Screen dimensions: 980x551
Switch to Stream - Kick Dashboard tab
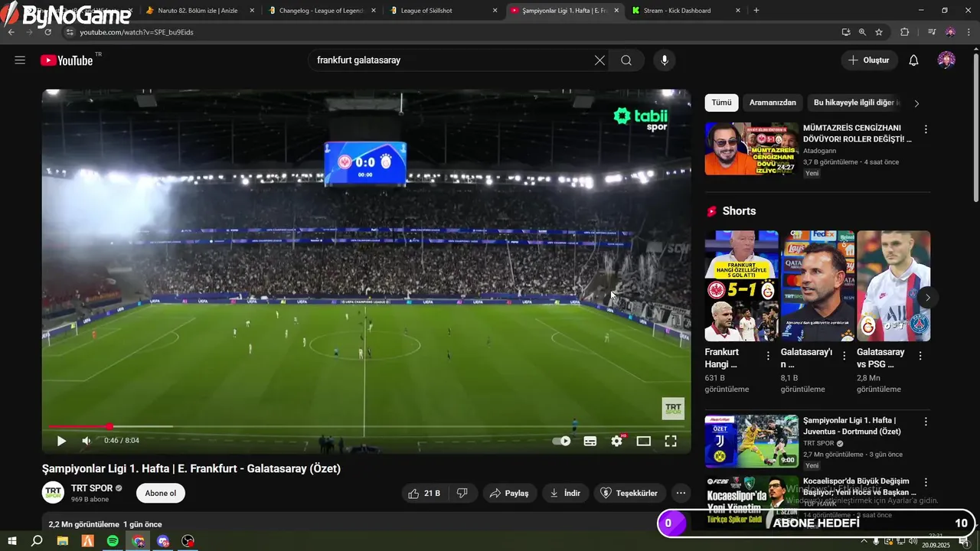coord(685,11)
